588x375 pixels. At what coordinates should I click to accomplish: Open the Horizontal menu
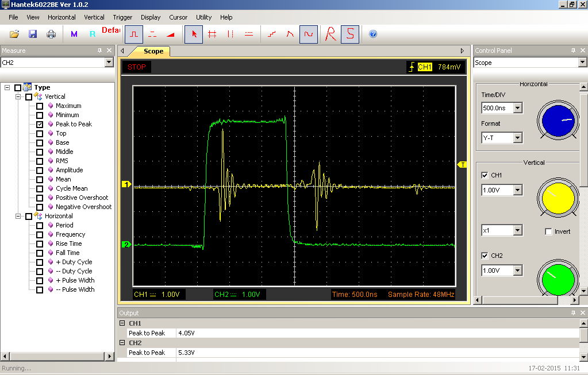(62, 17)
